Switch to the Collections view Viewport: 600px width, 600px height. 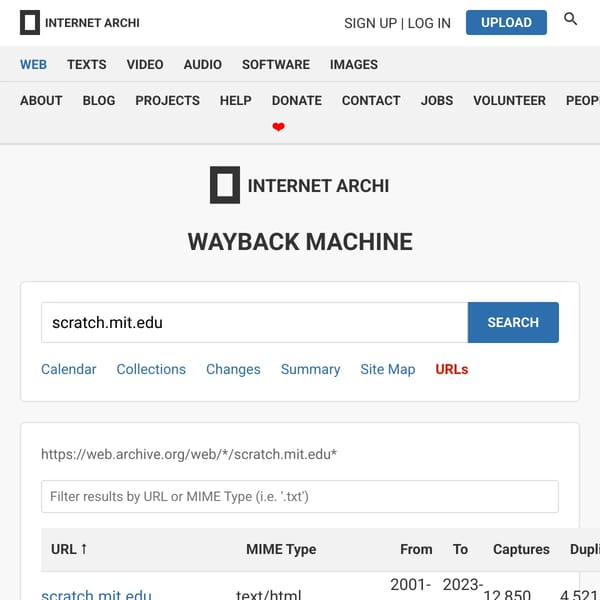(151, 369)
